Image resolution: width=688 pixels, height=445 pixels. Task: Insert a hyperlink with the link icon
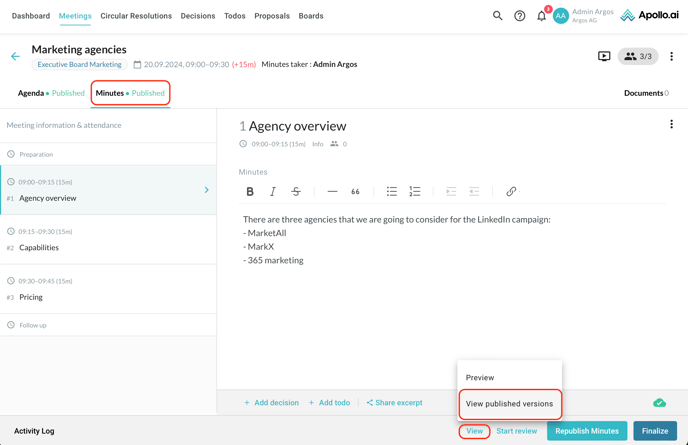[511, 191]
